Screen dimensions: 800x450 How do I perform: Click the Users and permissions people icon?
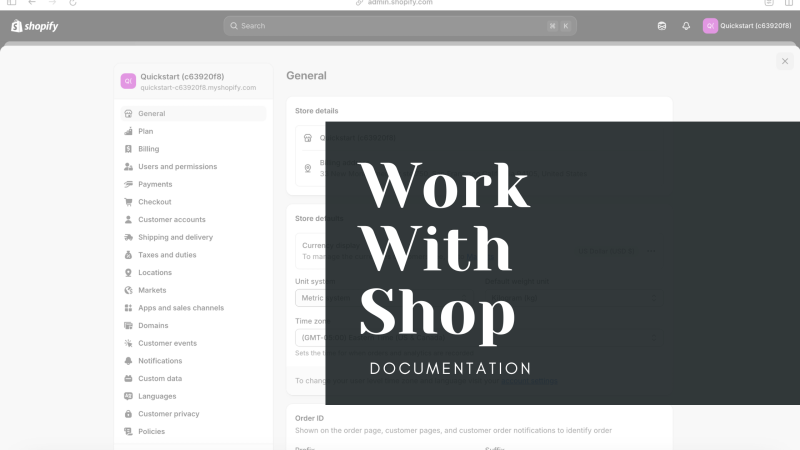(x=128, y=167)
